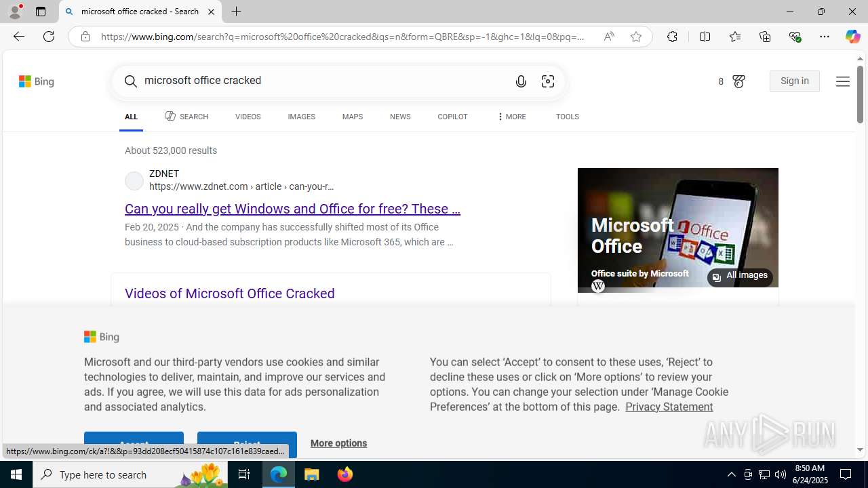Open browser profile icon
The image size is (868, 488).
pos(15,12)
